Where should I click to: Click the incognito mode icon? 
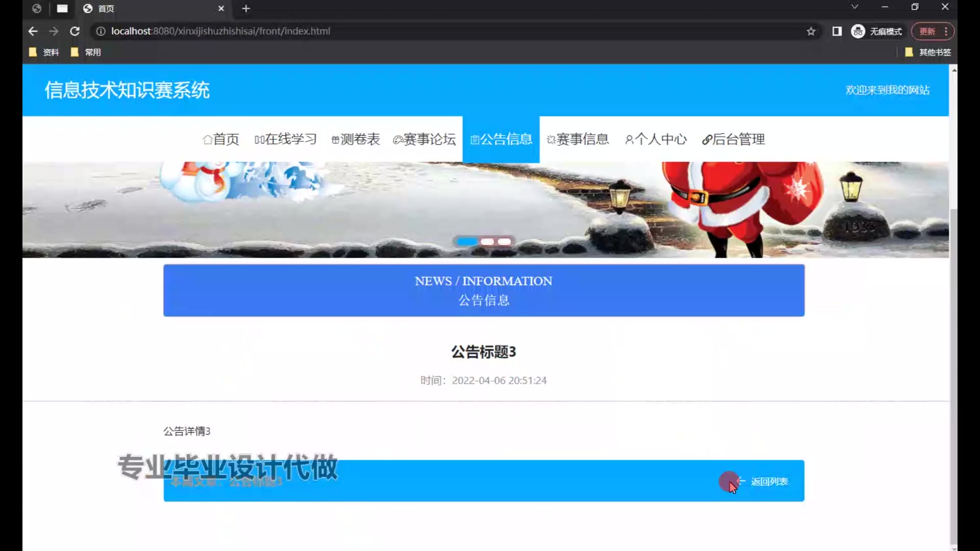point(858,32)
